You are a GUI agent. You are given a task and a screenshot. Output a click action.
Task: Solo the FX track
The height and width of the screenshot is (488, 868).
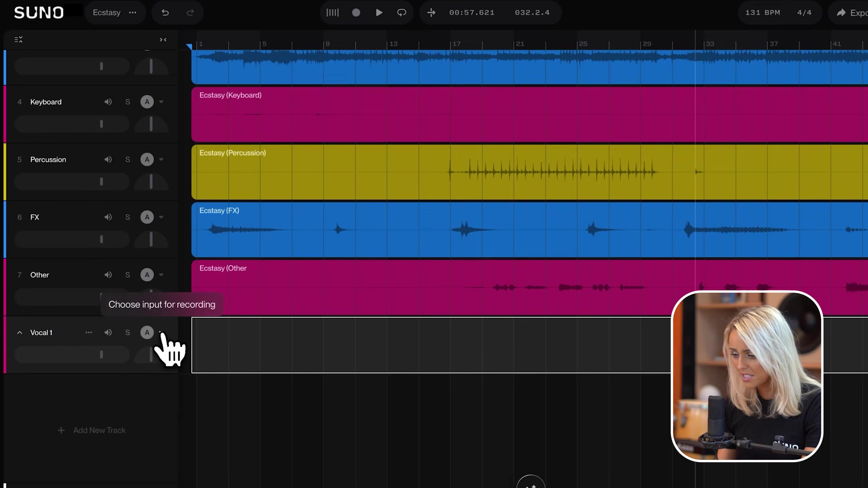127,217
